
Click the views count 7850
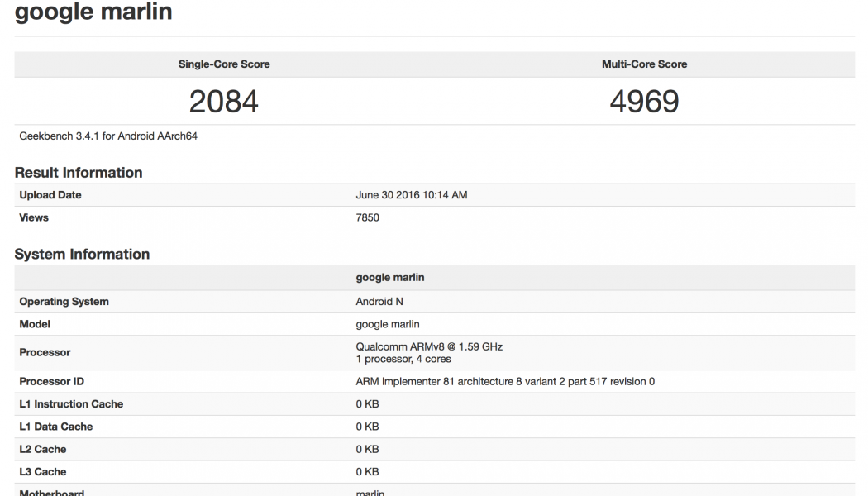(x=368, y=218)
